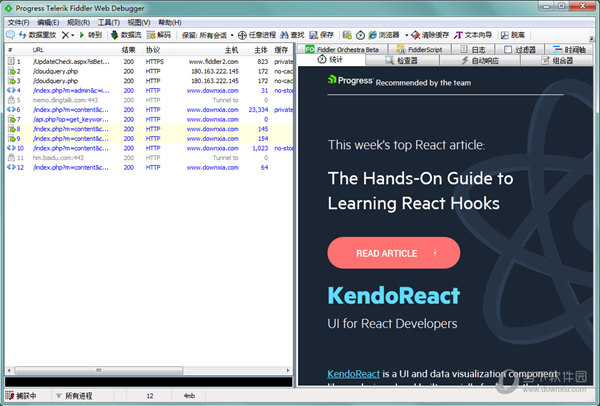Click the camera screenshot toolbar icon

click(x=347, y=35)
